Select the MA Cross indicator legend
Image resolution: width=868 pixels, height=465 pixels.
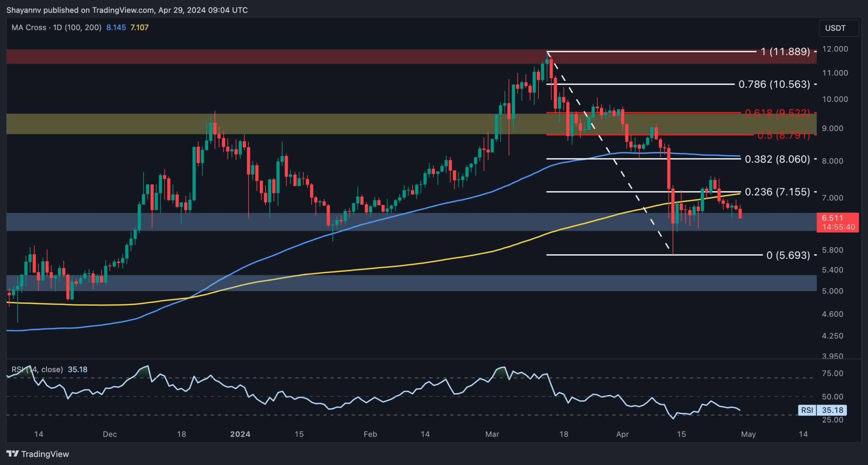tap(56, 27)
